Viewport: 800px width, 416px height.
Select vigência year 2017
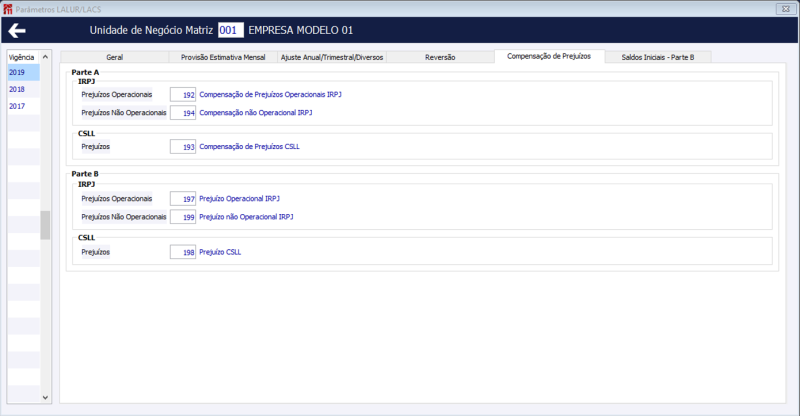[x=23, y=106]
